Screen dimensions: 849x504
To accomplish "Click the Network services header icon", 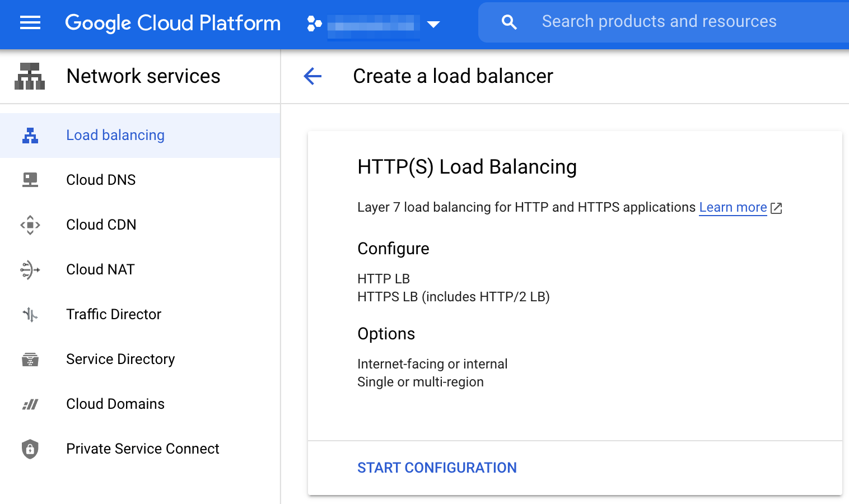I will tap(30, 76).
